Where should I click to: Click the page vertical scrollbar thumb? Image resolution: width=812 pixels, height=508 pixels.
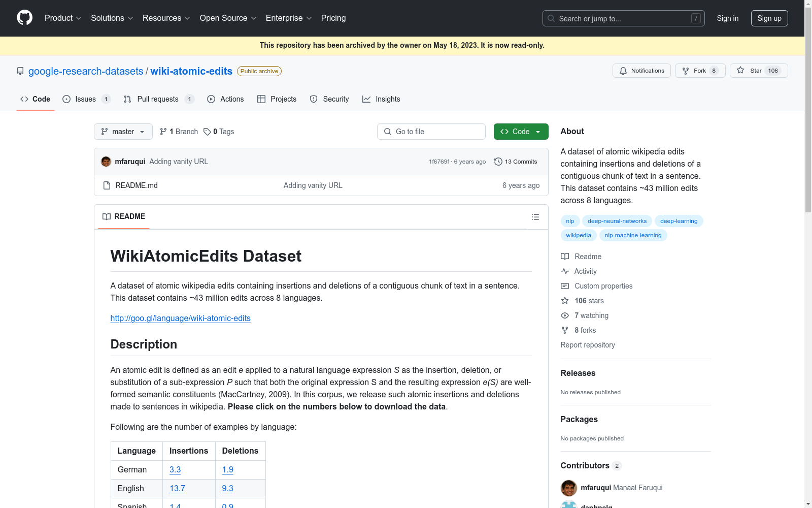point(808,109)
